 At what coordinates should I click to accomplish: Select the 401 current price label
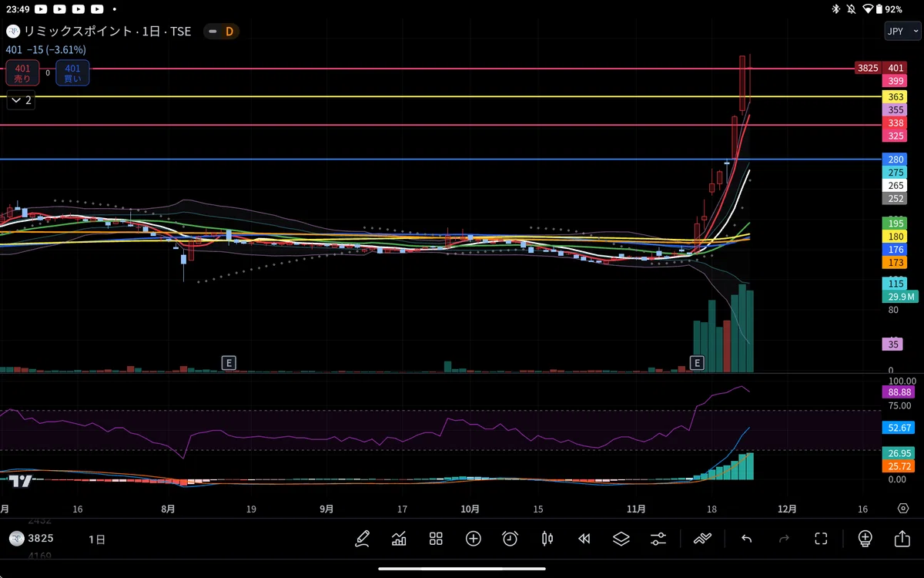[x=896, y=68]
